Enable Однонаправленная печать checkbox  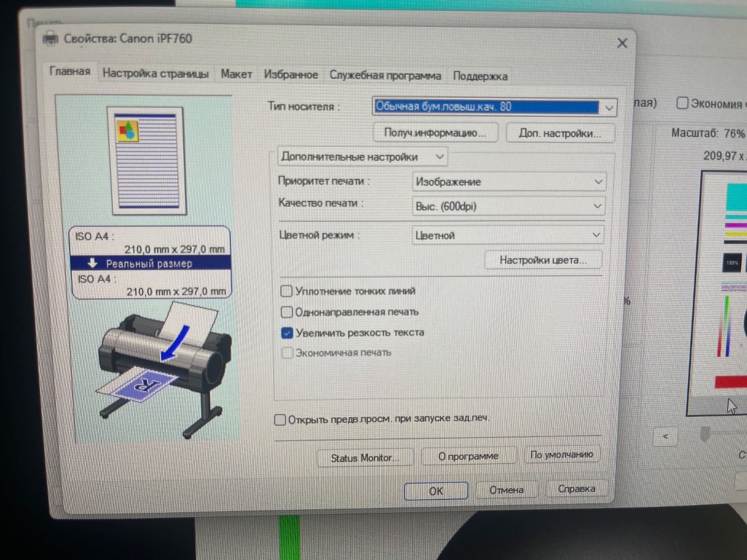pos(286,312)
